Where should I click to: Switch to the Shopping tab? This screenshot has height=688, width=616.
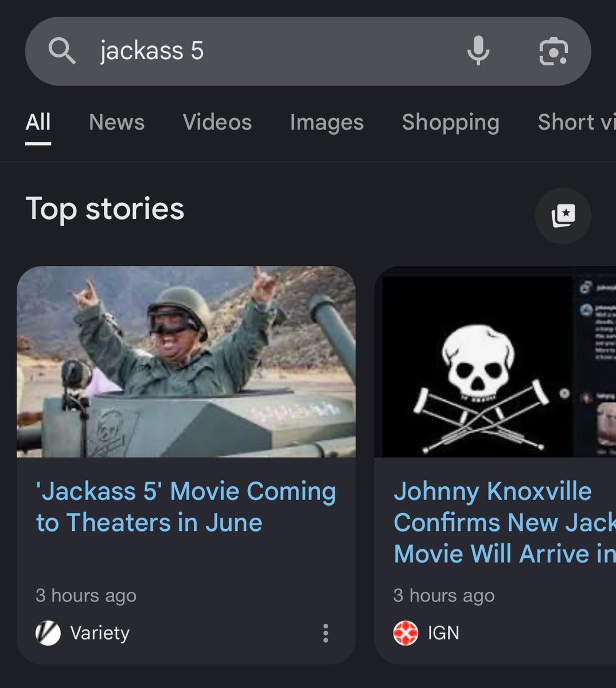(451, 122)
